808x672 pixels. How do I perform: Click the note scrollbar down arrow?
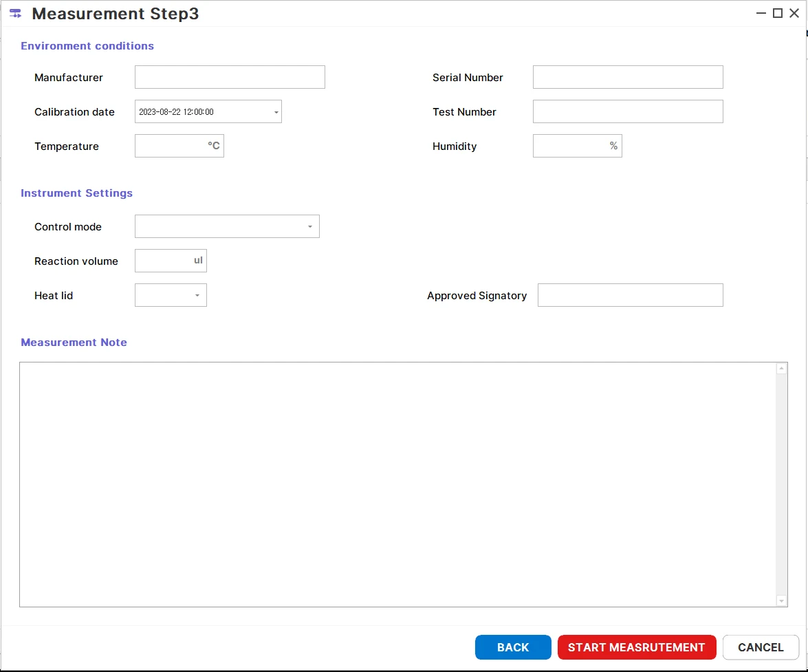(782, 601)
